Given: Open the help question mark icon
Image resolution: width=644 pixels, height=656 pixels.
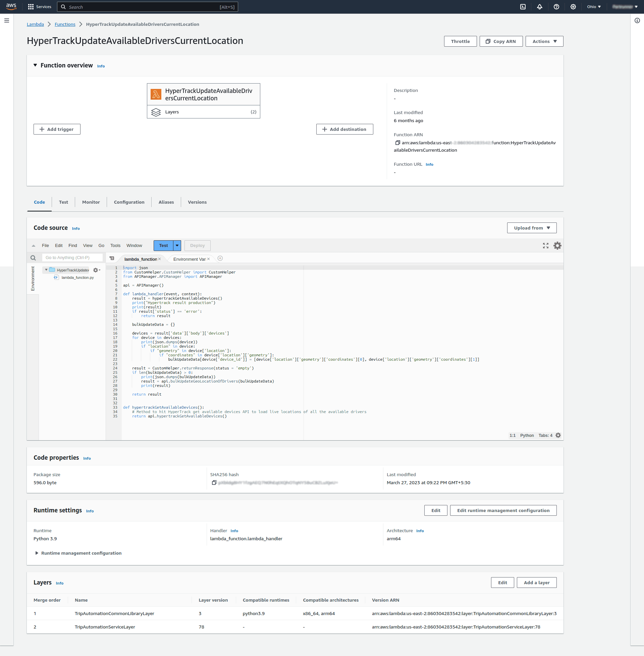Looking at the screenshot, I should click(x=556, y=7).
